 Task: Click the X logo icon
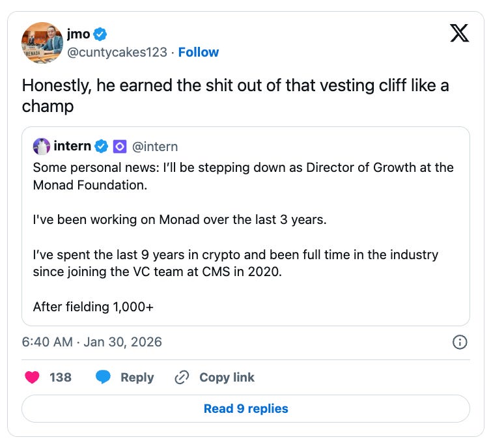click(460, 34)
